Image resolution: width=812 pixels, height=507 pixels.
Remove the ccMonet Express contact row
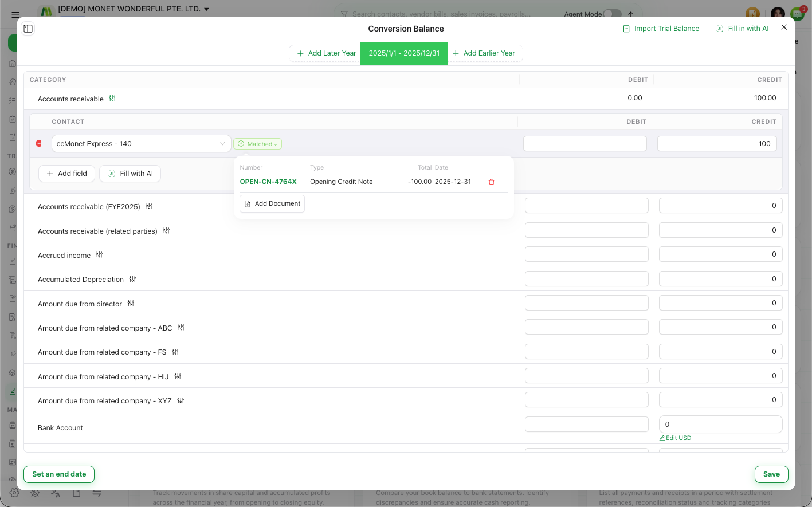pyautogui.click(x=39, y=144)
